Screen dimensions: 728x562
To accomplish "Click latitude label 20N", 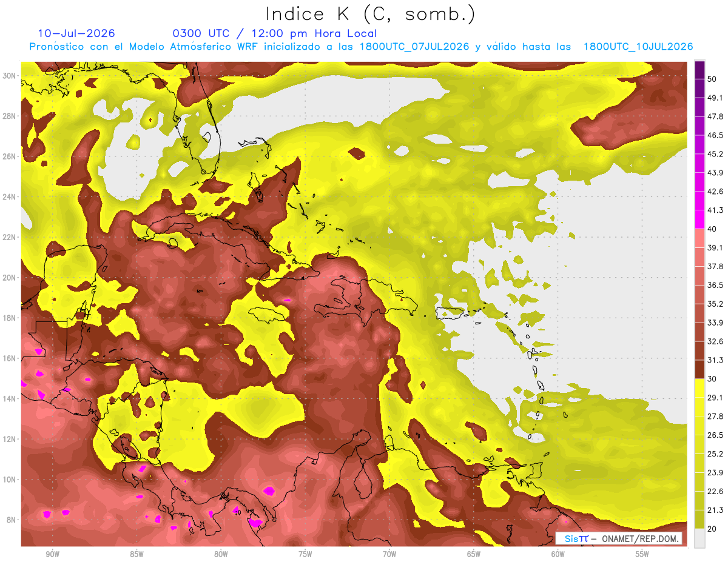I will pos(9,278).
